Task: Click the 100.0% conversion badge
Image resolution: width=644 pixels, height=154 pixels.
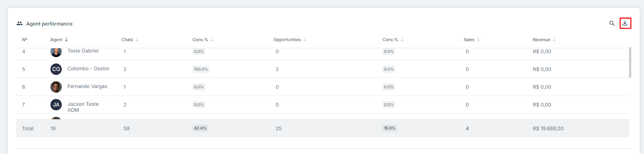Action: click(201, 69)
